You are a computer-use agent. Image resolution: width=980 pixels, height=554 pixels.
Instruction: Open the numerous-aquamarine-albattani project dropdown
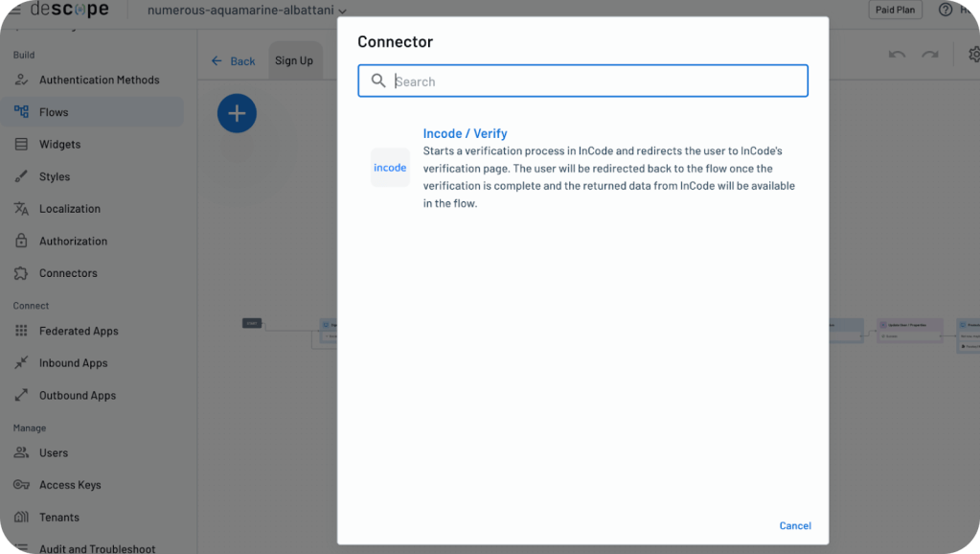[x=247, y=10]
